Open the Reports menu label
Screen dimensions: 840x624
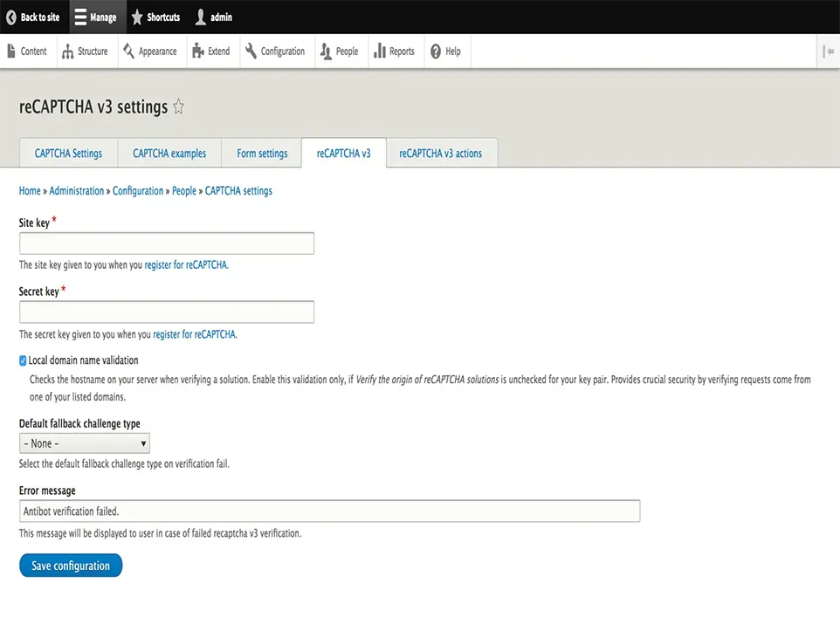pyautogui.click(x=402, y=51)
